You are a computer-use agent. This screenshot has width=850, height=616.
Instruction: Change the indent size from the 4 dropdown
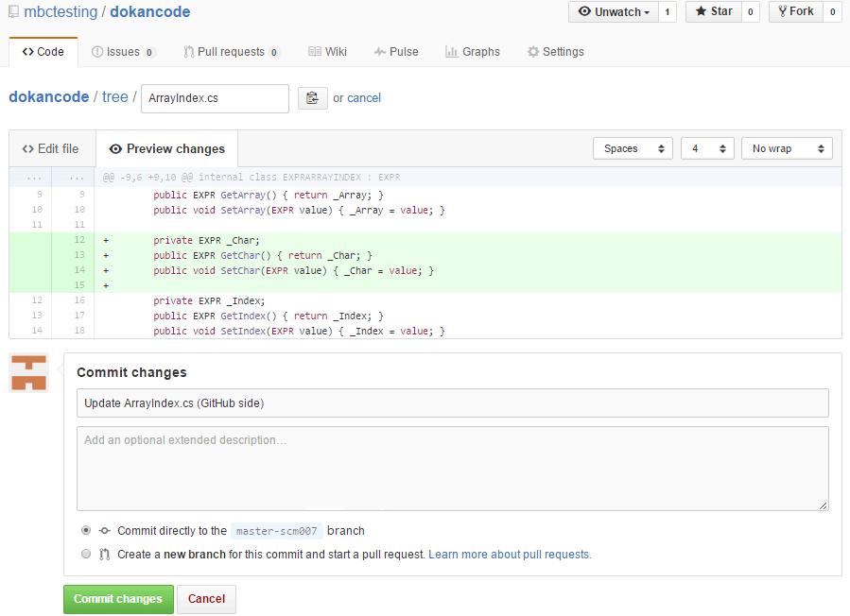pyautogui.click(x=707, y=148)
